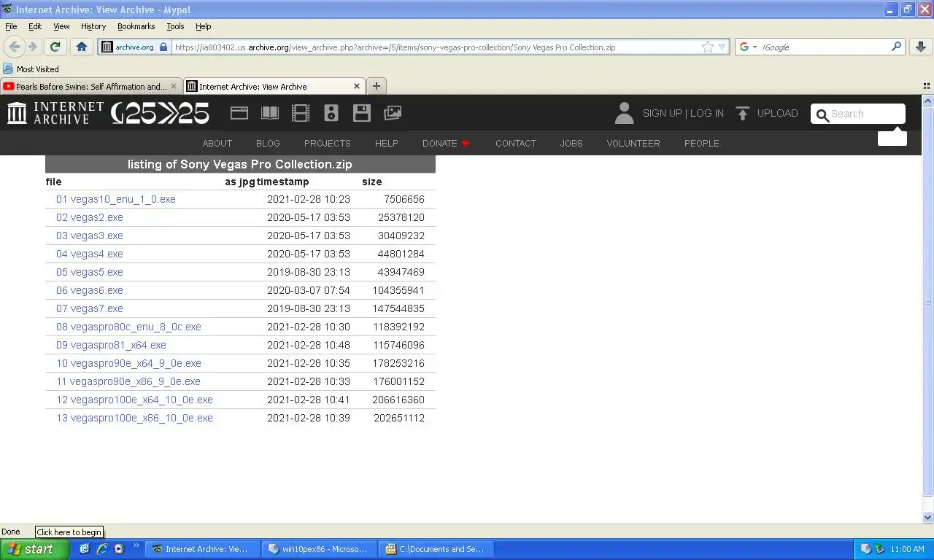Open the History menu

[x=93, y=26]
